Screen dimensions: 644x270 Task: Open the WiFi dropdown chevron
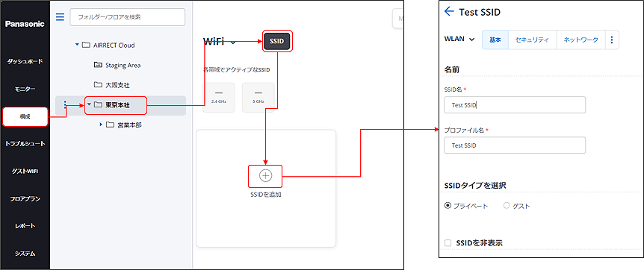tap(233, 43)
